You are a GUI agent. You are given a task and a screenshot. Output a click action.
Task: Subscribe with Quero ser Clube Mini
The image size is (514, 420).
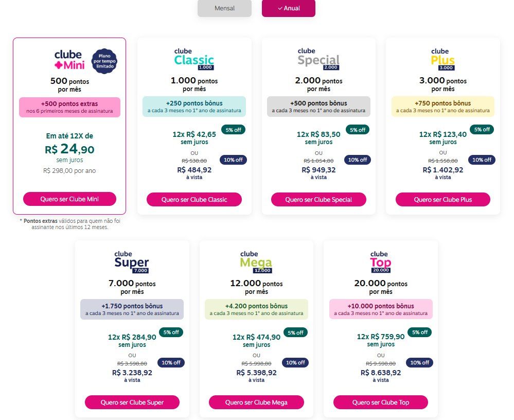[x=69, y=199]
